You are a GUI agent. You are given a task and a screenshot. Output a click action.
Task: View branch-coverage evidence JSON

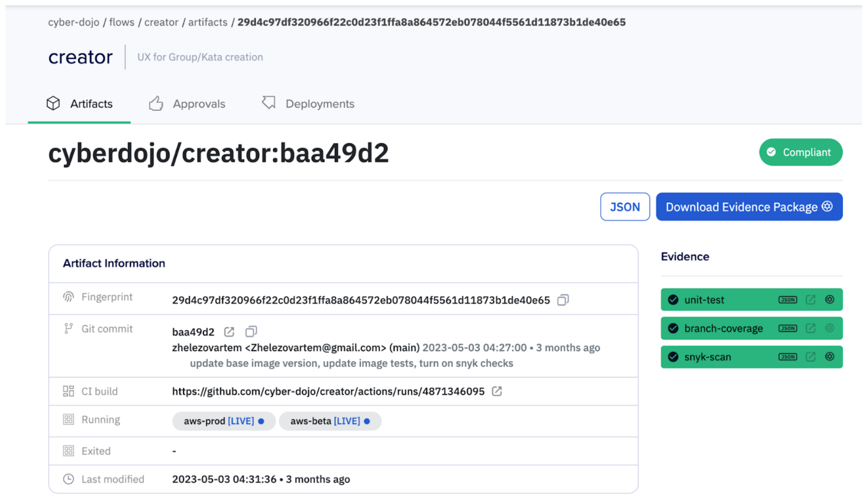click(788, 329)
